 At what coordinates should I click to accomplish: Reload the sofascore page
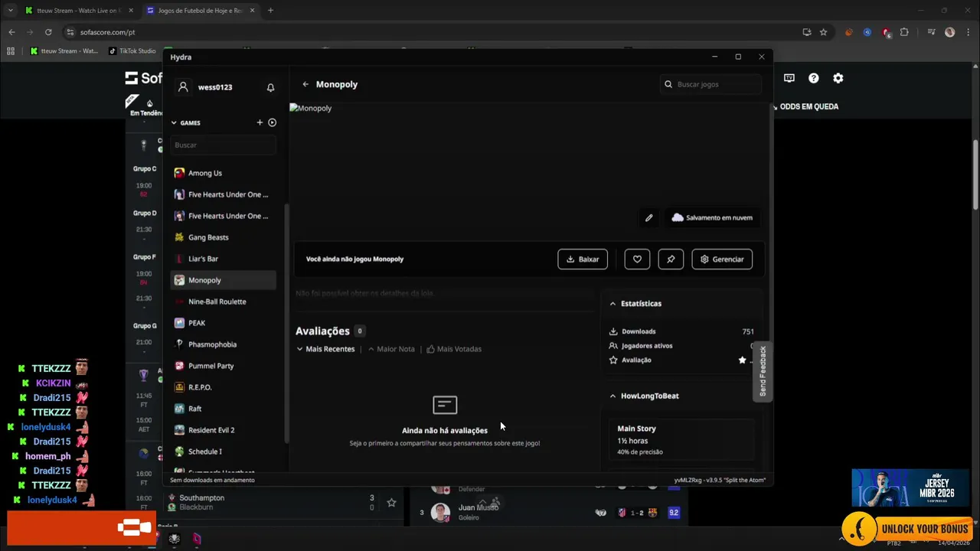(48, 32)
